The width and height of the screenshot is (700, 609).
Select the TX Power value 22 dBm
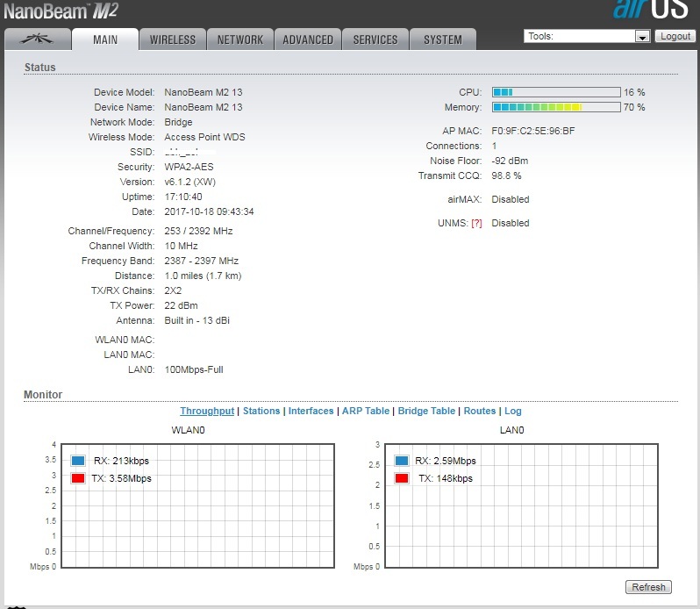[x=181, y=305]
